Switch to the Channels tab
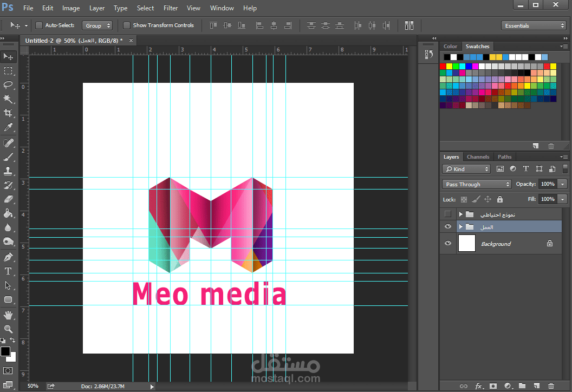This screenshot has height=392, width=572. 478,157
